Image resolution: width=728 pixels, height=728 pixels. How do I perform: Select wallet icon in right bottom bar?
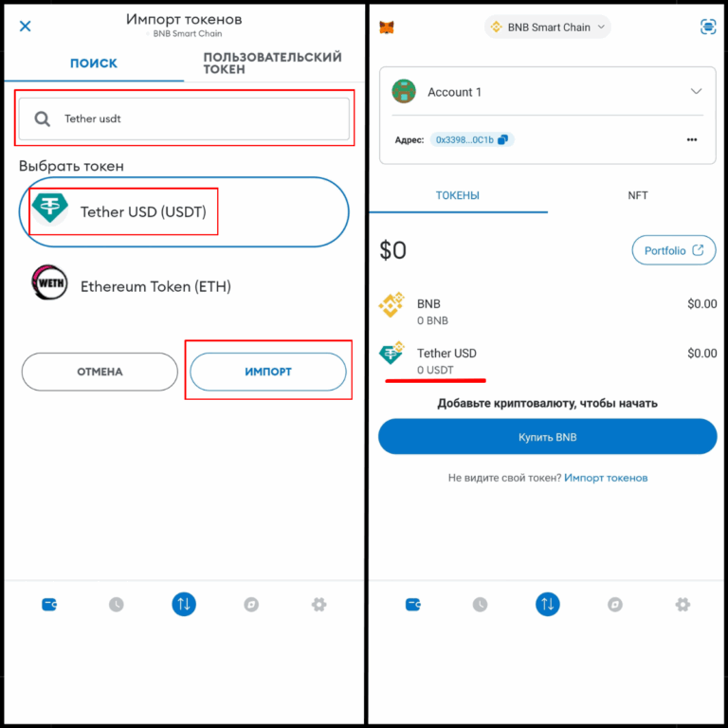tap(412, 604)
